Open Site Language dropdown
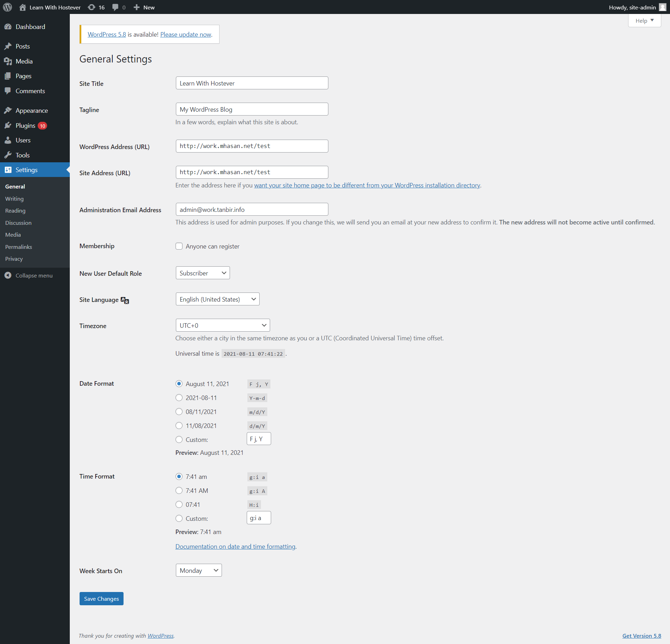Viewport: 670px width, 644px height. (218, 299)
